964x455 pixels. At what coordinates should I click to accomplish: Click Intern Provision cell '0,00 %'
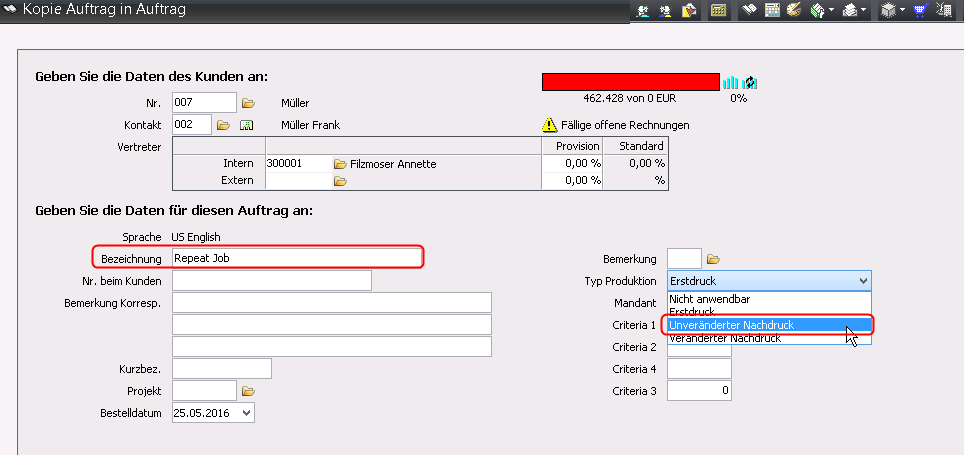pyautogui.click(x=572, y=164)
